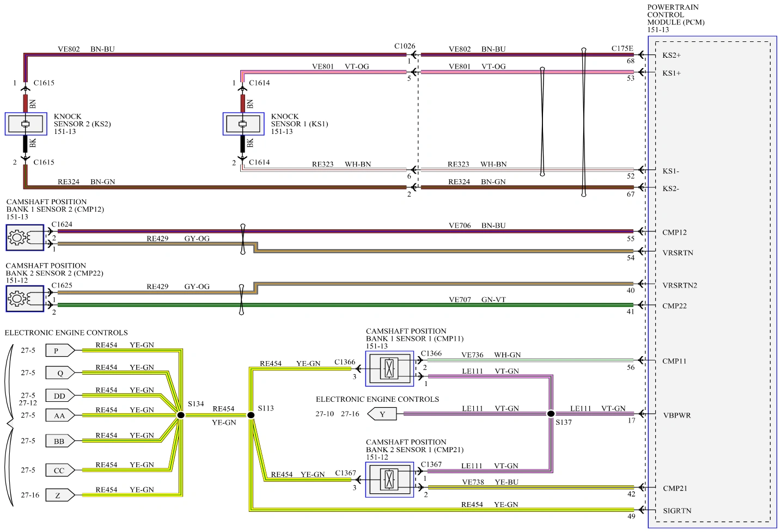Click connector label C1625
Viewport: 781px width, 532px height.
[62, 285]
